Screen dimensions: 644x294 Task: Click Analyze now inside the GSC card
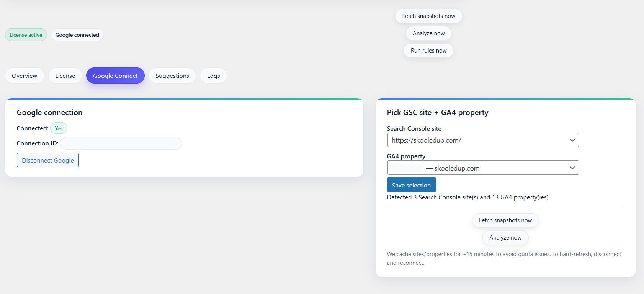[x=505, y=238]
